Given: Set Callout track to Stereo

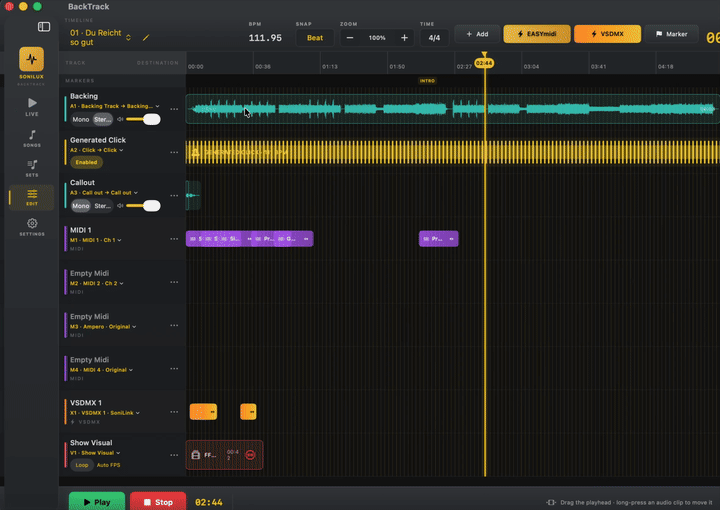Looking at the screenshot, I should coord(102,206).
